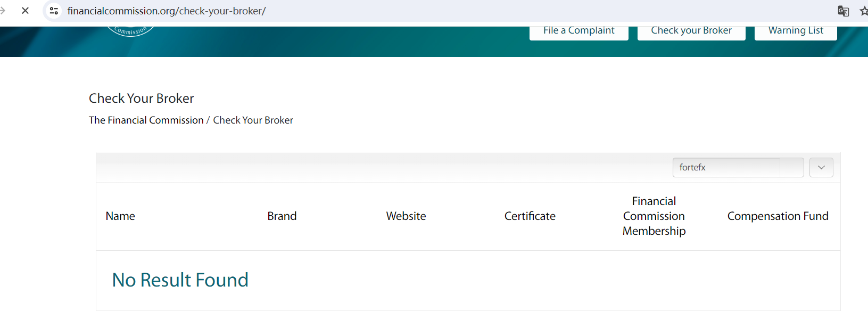This screenshot has width=868, height=335.
Task: Click the No Result Found message
Action: 180,280
